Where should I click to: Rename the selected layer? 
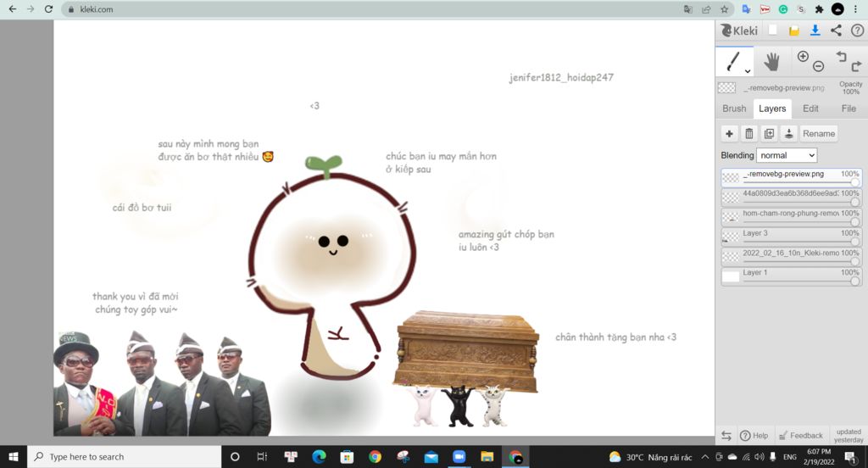coord(819,133)
